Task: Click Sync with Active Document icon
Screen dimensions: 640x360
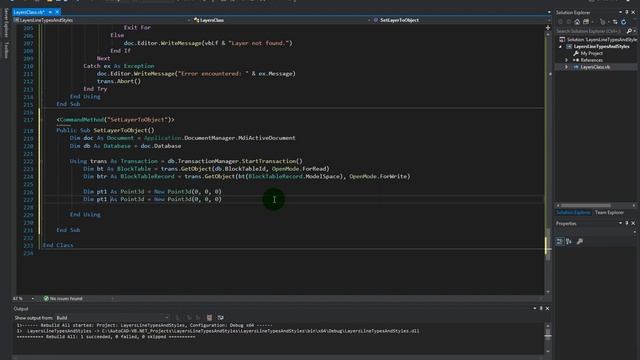Action: (x=615, y=22)
